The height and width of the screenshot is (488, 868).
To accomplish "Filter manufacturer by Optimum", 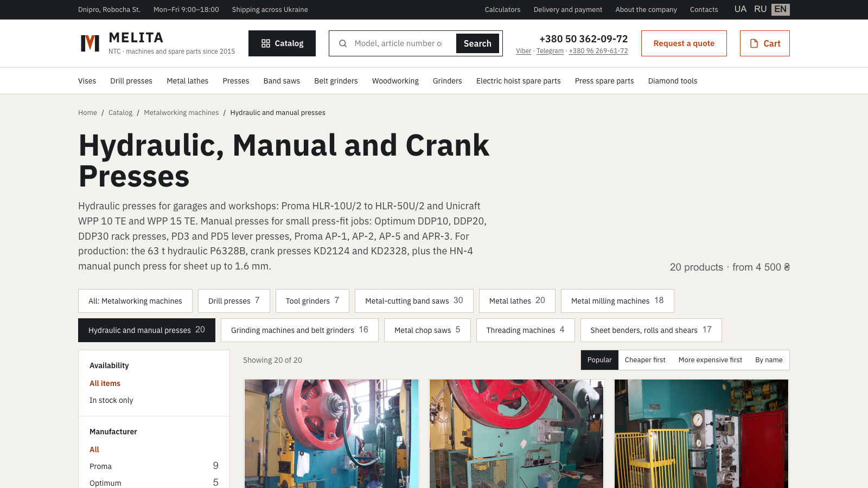I will click(154, 483).
